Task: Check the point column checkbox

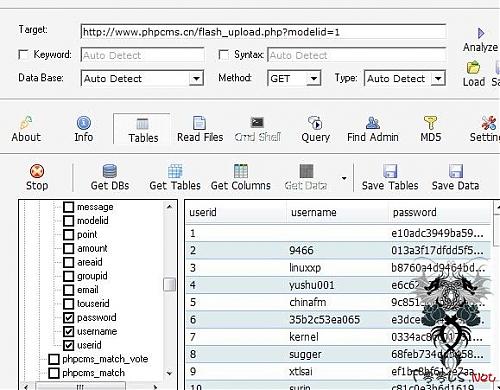Action: pyautogui.click(x=68, y=235)
